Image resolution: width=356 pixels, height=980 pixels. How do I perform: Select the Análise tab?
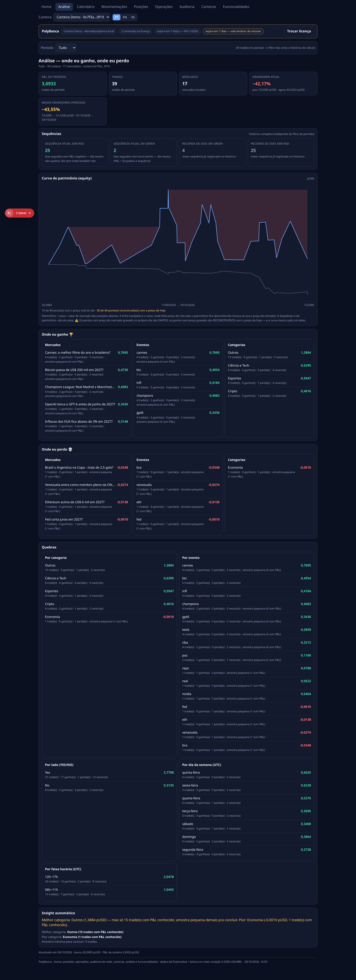pos(64,7)
